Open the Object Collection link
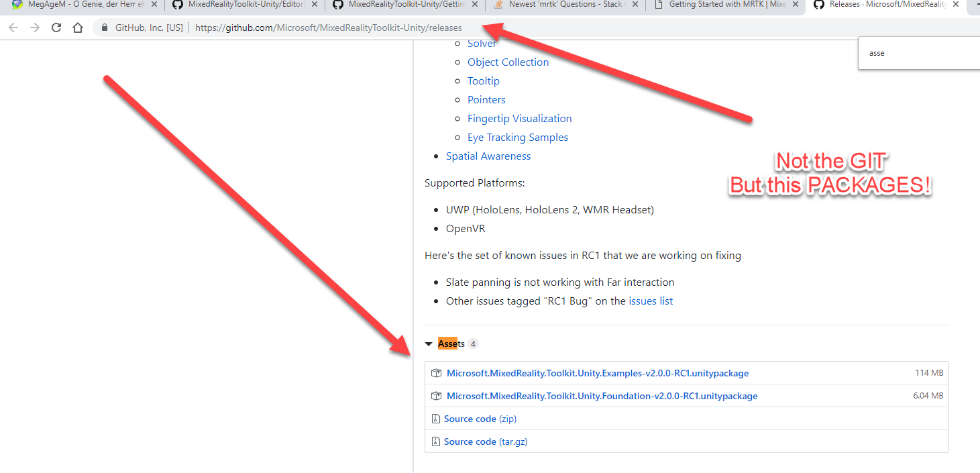The width and height of the screenshot is (980, 473). 508,62
